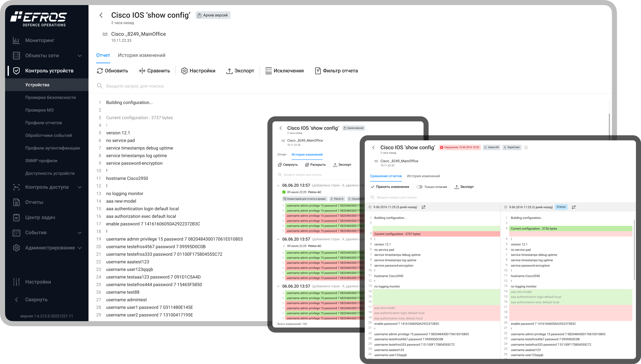Expand События chevron
641x364 pixels.
pyautogui.click(x=80, y=232)
